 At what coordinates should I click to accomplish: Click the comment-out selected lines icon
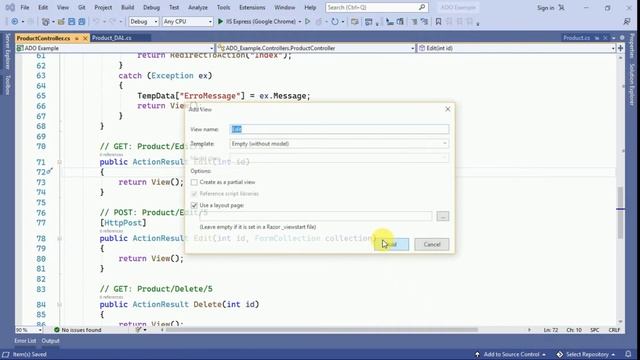pyautogui.click(x=414, y=22)
